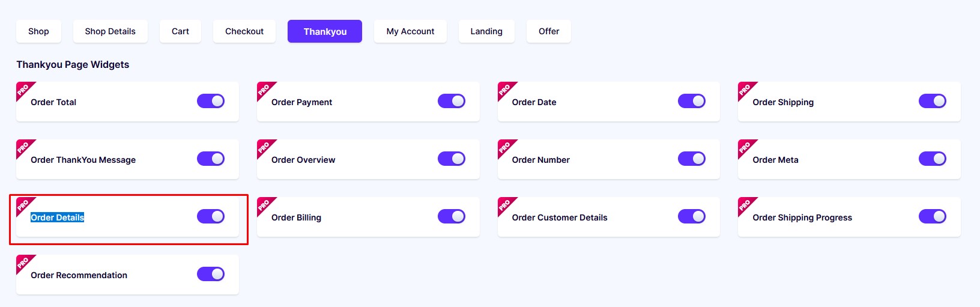Viewport: 980px width, 307px height.
Task: Click the PRO badge on Order Meta
Action: point(746,147)
